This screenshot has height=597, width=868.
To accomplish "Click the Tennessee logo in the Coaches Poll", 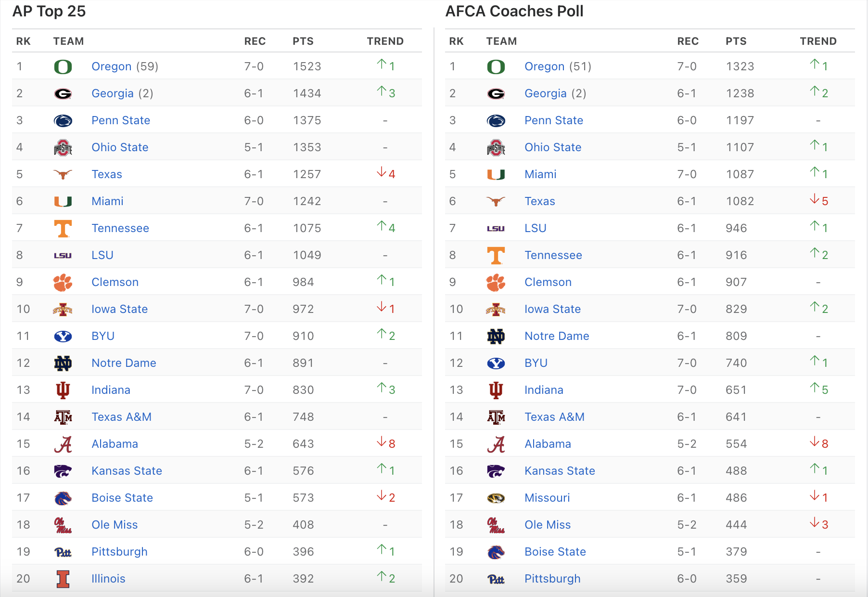I will (x=496, y=255).
